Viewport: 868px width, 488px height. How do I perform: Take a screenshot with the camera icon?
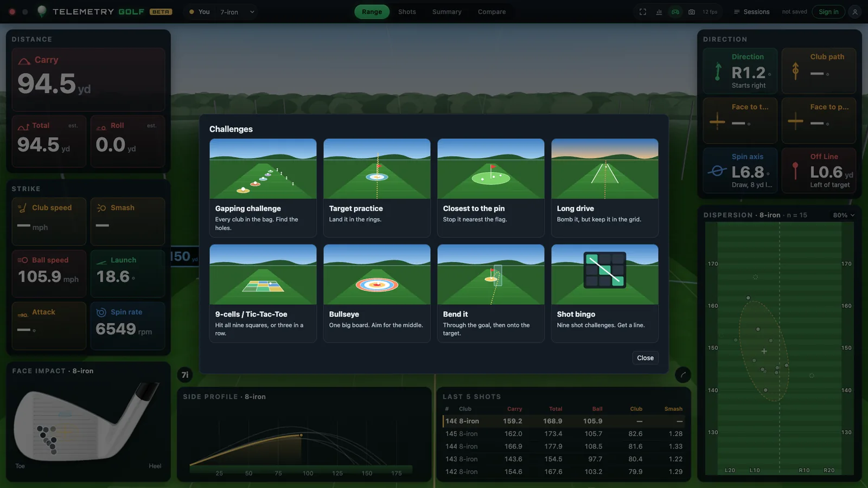pos(692,12)
